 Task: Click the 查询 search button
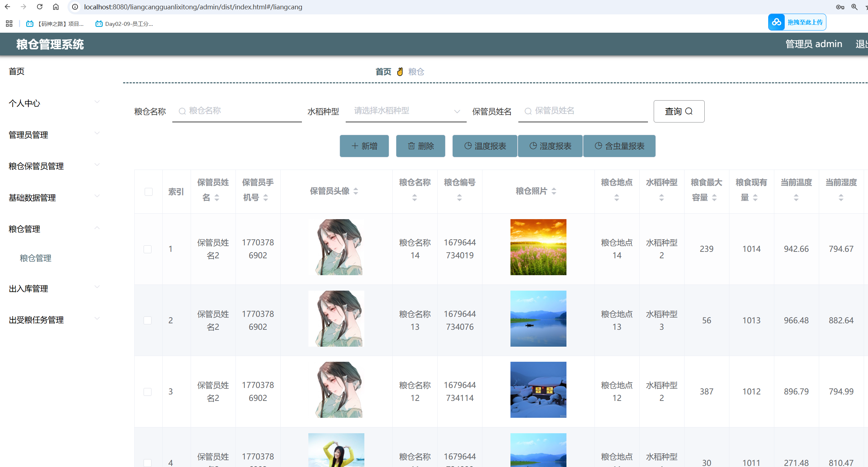[x=678, y=111]
